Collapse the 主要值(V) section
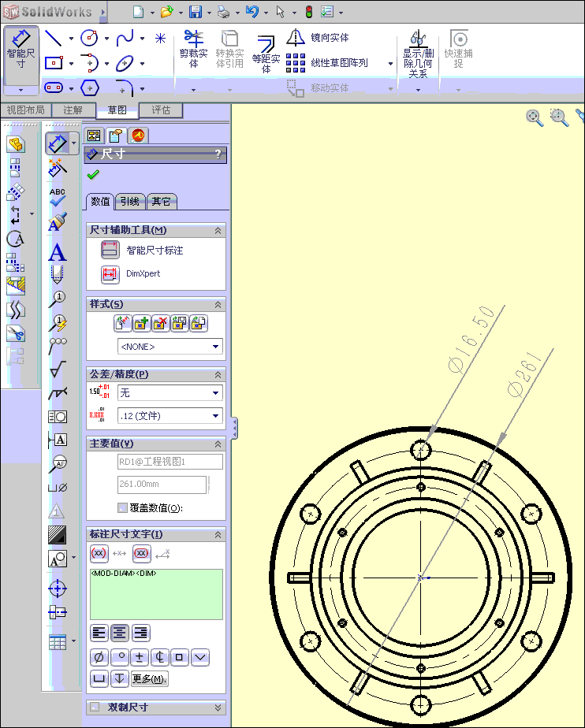Screen dimensions: 585x728 pyautogui.click(x=218, y=444)
